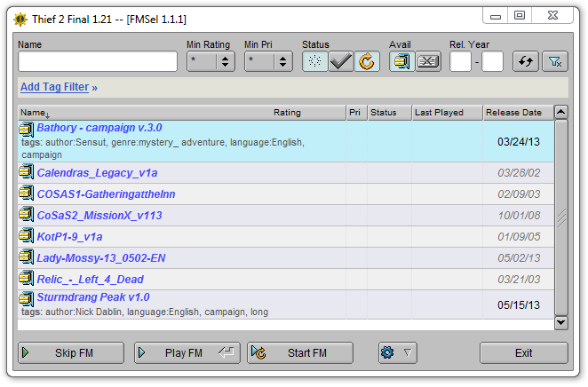Click release date 02/09/03 cell
This screenshot has height=387, width=588.
tap(519, 194)
